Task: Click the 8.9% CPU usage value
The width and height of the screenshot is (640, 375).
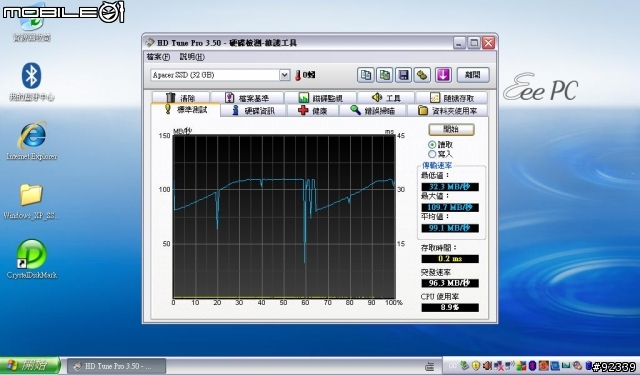Action: [x=450, y=308]
